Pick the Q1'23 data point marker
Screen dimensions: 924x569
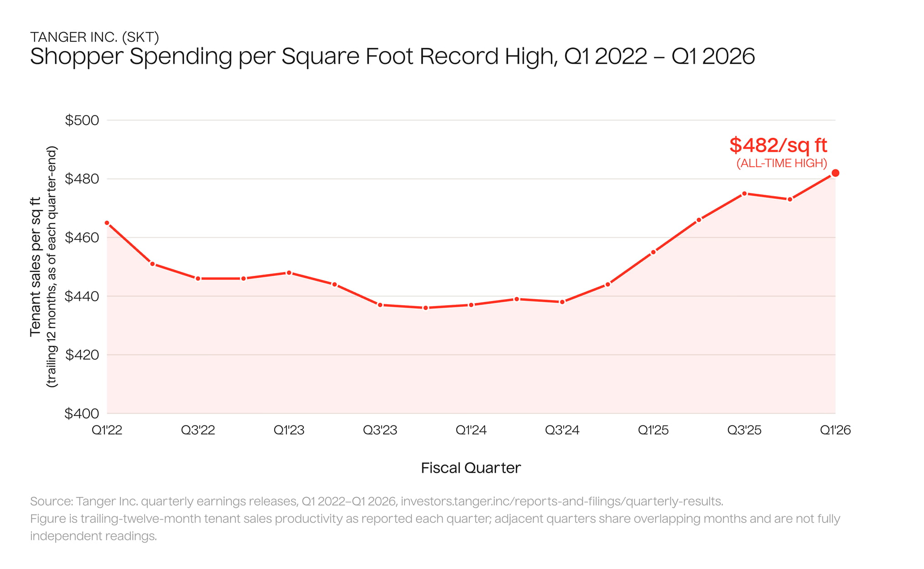pos(289,273)
